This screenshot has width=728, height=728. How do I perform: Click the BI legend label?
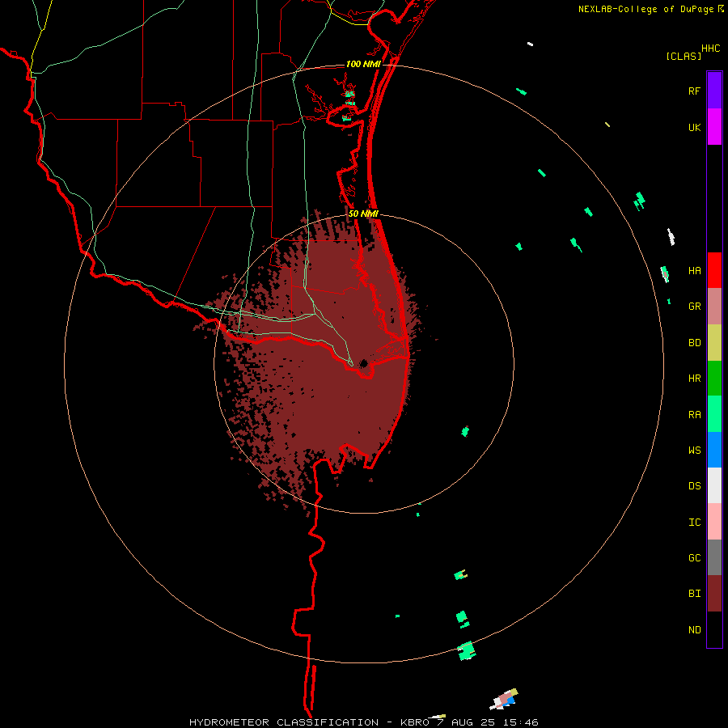(x=695, y=594)
